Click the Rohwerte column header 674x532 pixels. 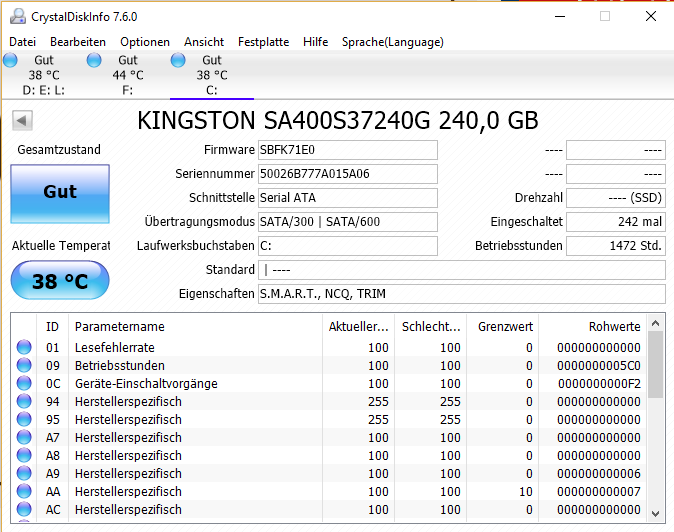pos(615,327)
